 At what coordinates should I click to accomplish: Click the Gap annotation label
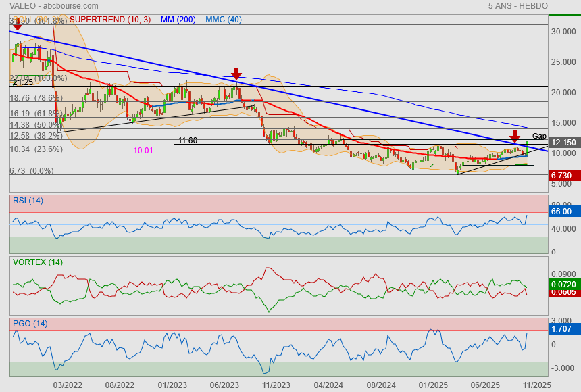click(x=539, y=136)
